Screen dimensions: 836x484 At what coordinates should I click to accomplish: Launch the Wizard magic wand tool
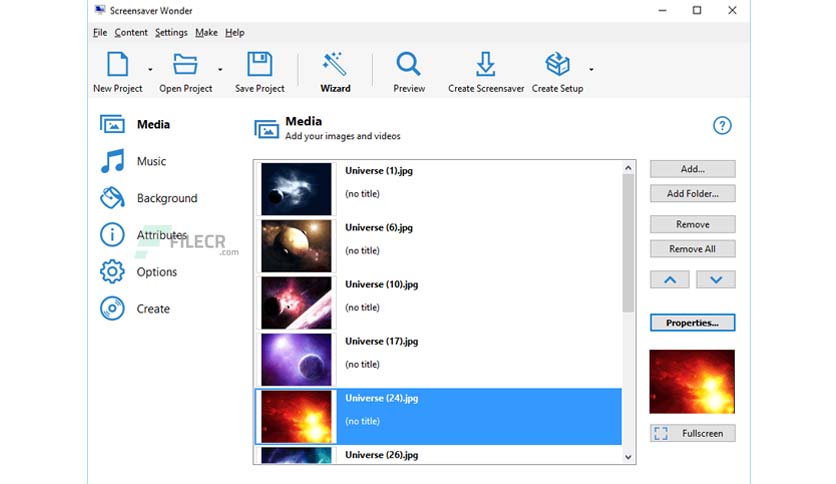pyautogui.click(x=335, y=64)
